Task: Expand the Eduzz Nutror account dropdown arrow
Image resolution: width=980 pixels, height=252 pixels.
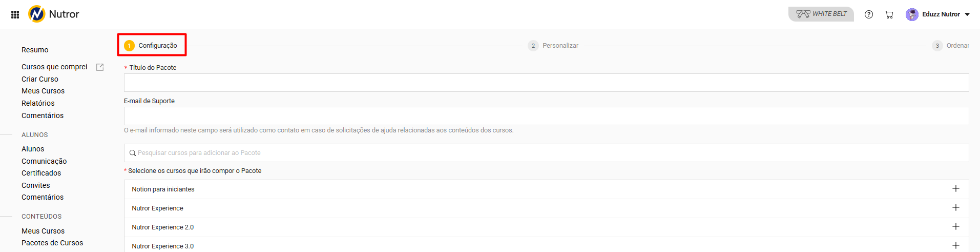Action: [x=967, y=14]
